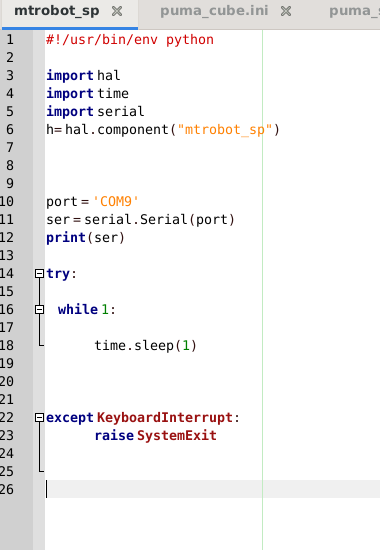
Task: Click on print(ser) line
Action: click(x=85, y=238)
